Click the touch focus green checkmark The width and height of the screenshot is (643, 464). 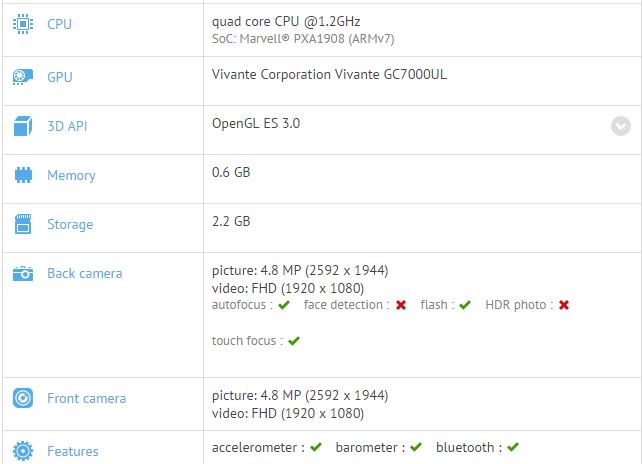[294, 341]
